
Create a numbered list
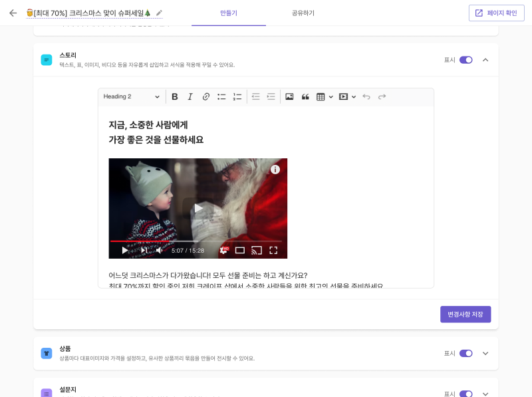point(237,96)
